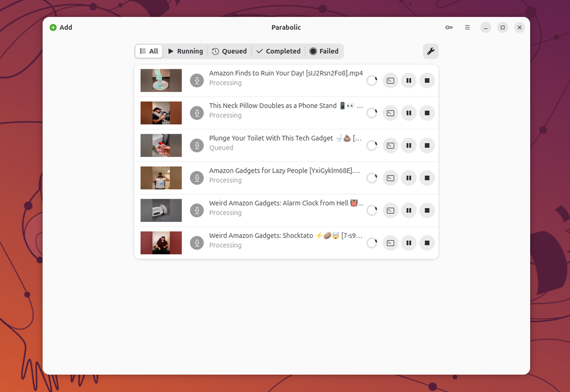Click download icon for Shocktato row
Image resolution: width=570 pixels, height=392 pixels.
[x=197, y=243]
